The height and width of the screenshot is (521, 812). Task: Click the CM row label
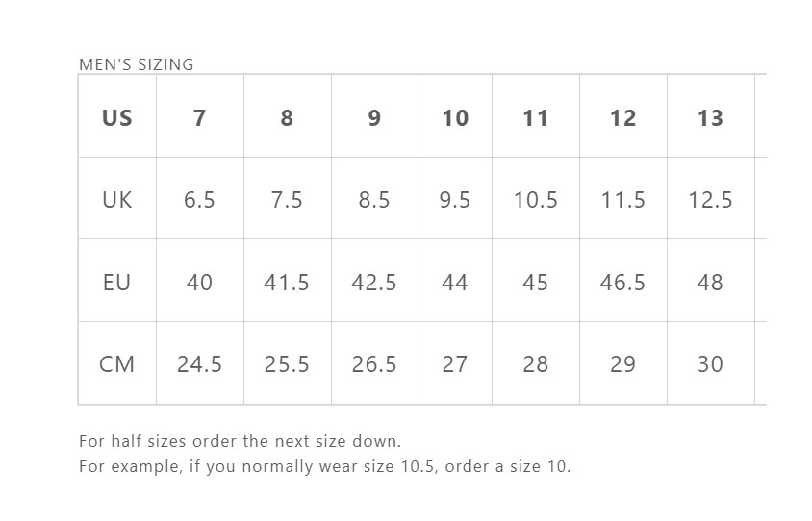[117, 363]
